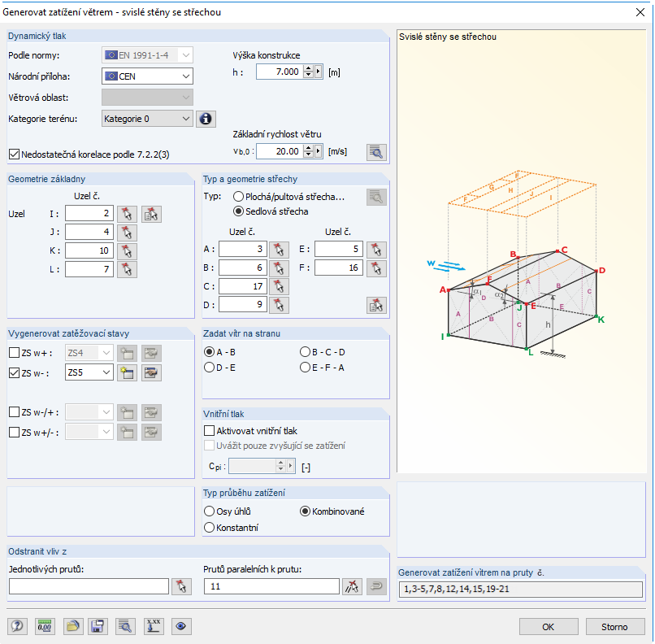This screenshot has width=655, height=644.
Task: Save settings with floppy disk icon
Action: [x=98, y=626]
